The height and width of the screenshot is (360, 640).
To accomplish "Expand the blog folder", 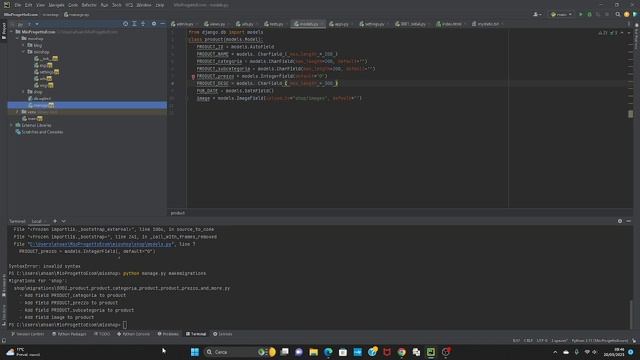I will 24,45.
